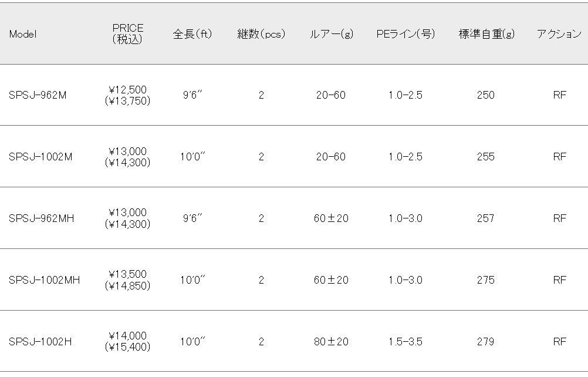Select model name SPSJ-1002H
The image size is (588, 377).
pos(40,342)
